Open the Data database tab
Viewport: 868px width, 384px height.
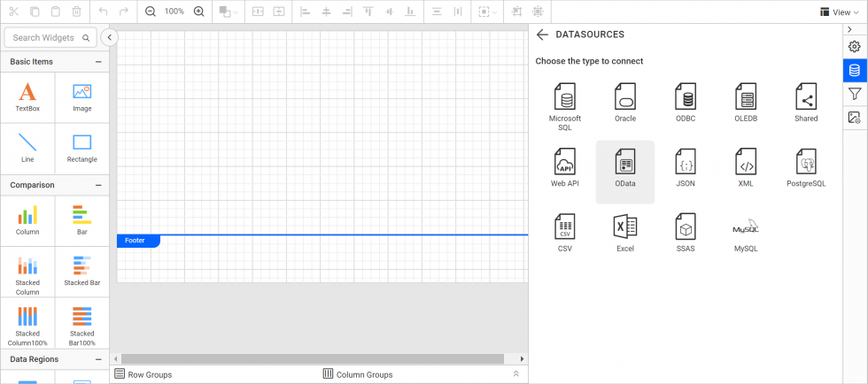point(855,70)
